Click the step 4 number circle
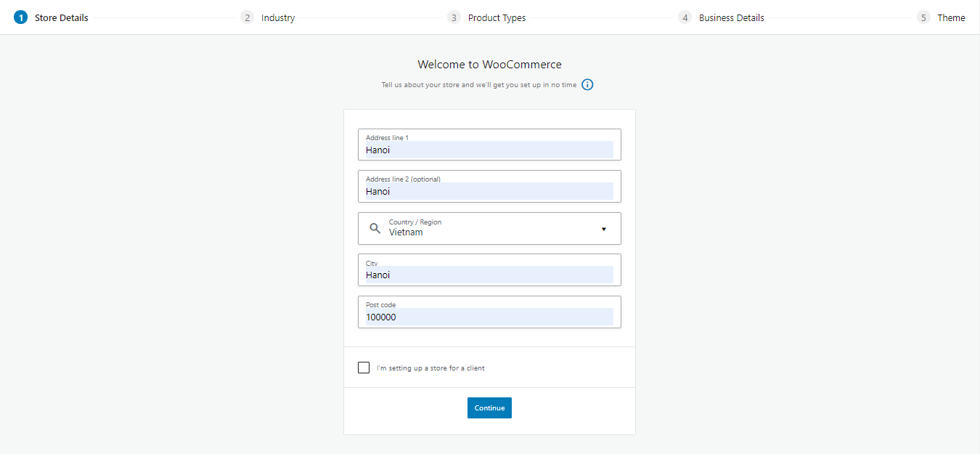980x454 pixels. [x=685, y=17]
